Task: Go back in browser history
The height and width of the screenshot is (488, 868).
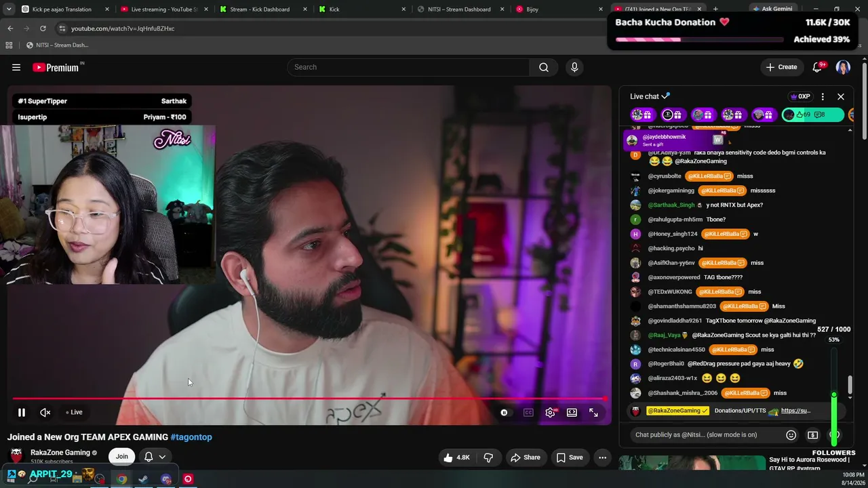Action: click(x=10, y=28)
